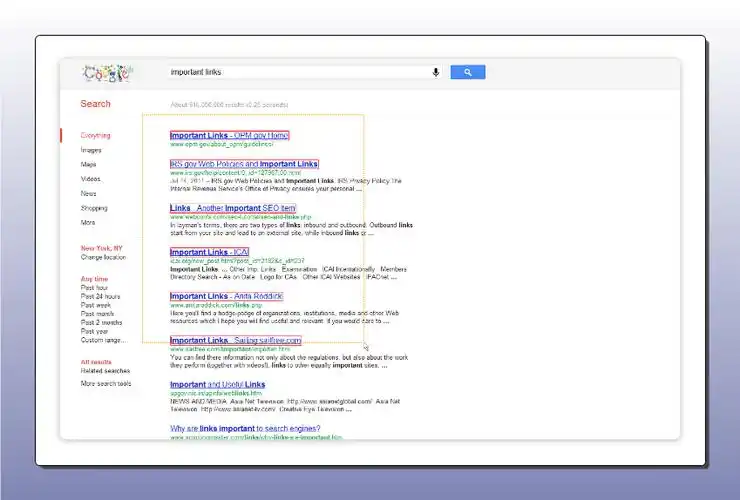This screenshot has height=500, width=740.
Task: Click Change location under New York
Action: click(105, 257)
